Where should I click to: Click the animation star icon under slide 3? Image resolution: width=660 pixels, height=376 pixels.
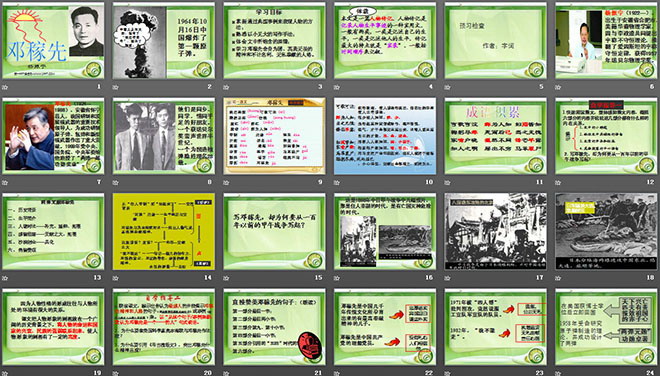click(x=226, y=87)
